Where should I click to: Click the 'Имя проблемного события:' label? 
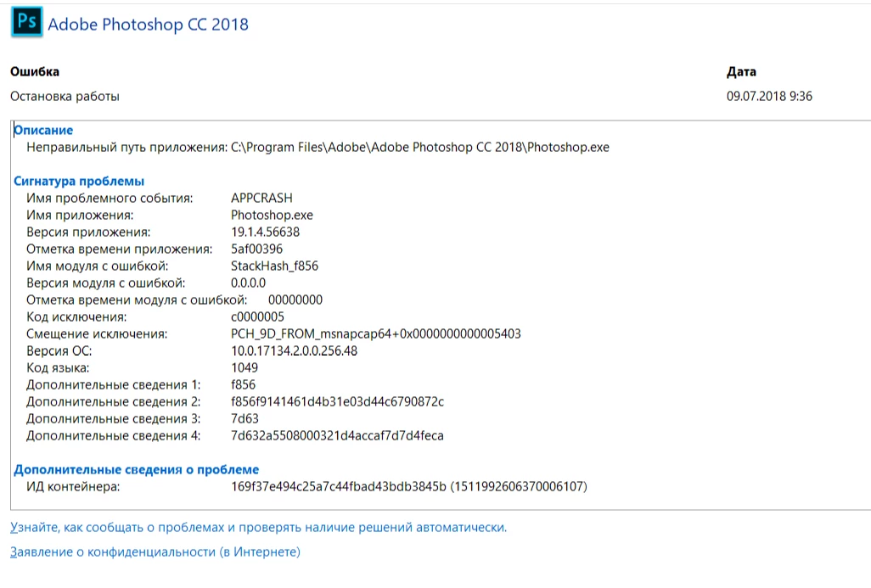(x=110, y=199)
